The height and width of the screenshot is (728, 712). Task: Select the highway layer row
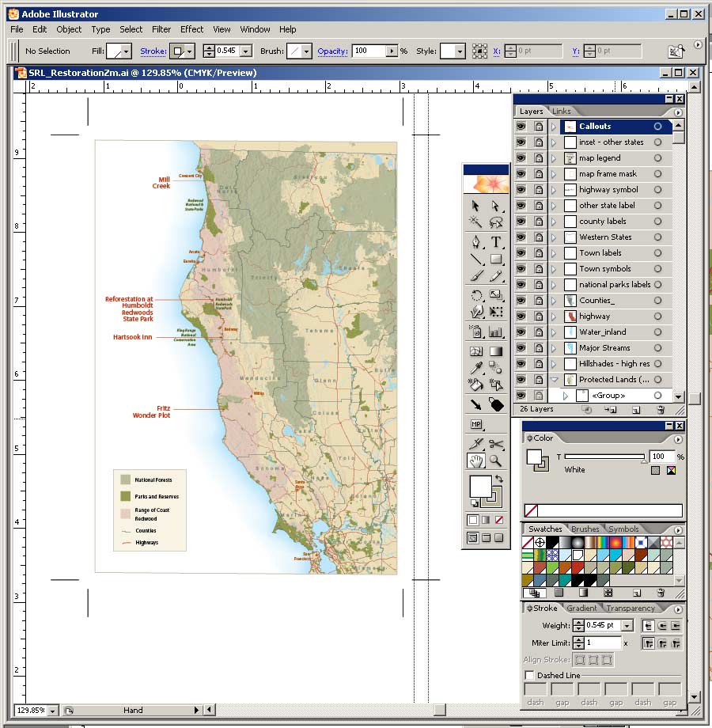pos(593,317)
